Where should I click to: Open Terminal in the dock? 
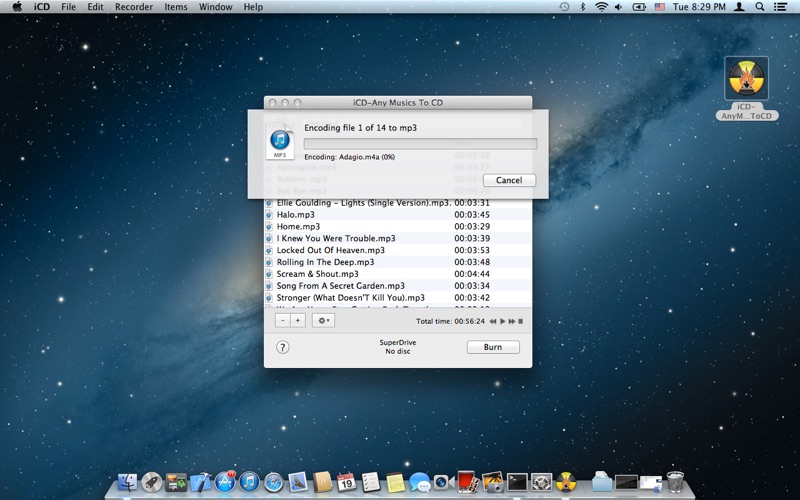(517, 482)
